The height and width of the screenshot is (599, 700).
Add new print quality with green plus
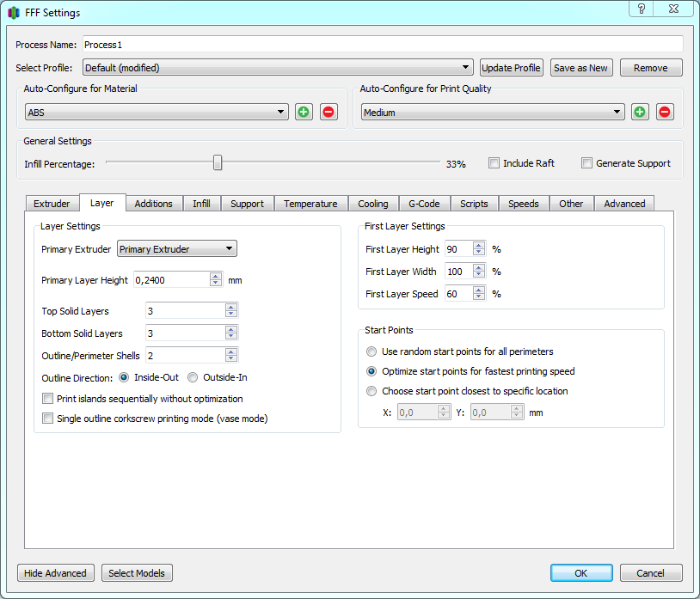coord(640,112)
